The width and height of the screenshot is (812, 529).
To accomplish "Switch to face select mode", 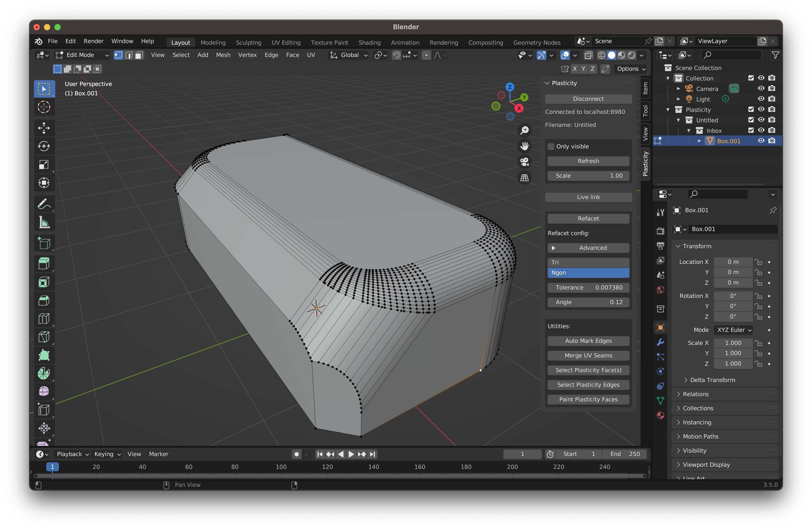I will coord(139,55).
